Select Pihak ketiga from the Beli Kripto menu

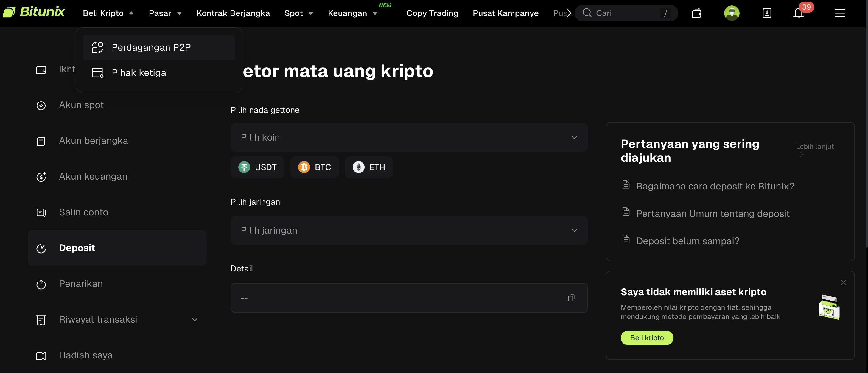pos(139,72)
